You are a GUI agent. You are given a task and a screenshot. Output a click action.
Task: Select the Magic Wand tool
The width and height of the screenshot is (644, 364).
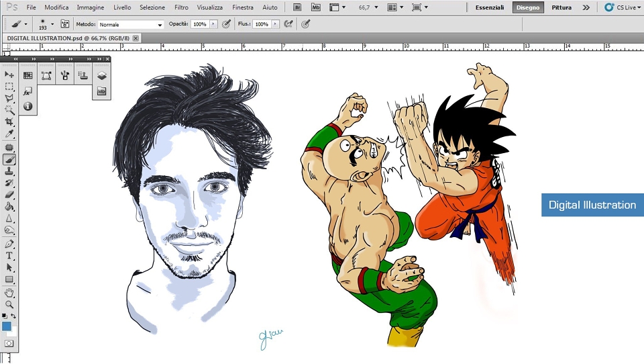[x=9, y=110]
